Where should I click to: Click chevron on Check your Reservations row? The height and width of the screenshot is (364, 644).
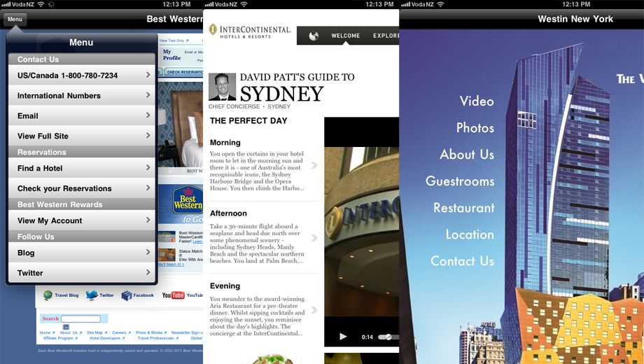point(148,188)
